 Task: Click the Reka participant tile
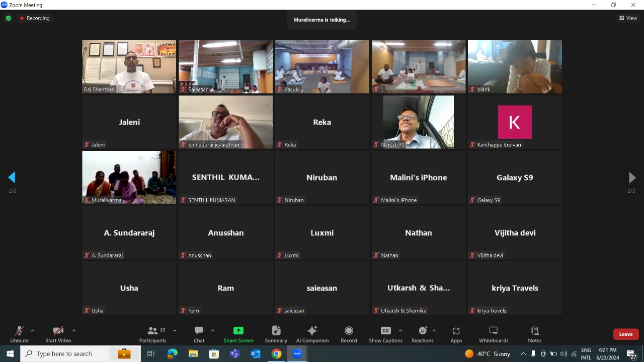(322, 122)
